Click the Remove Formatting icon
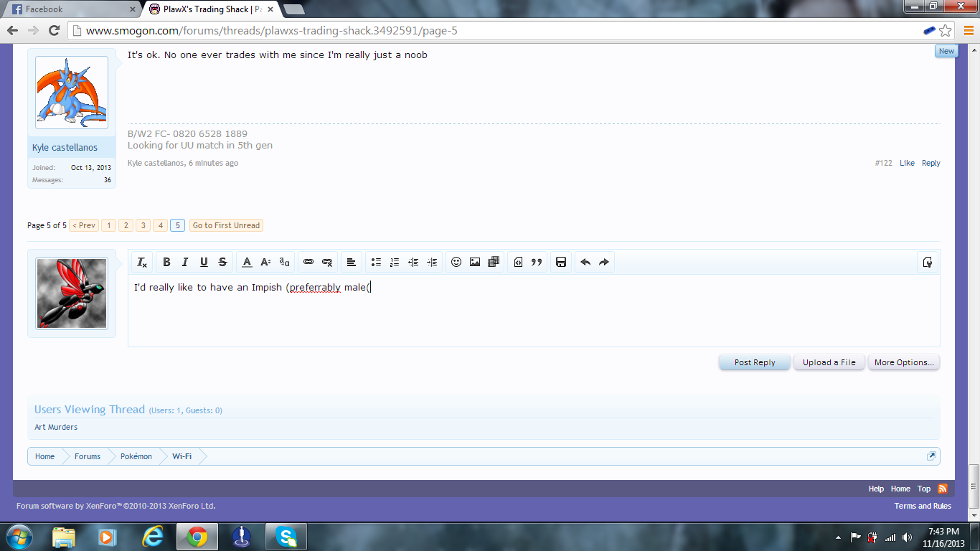 pyautogui.click(x=142, y=263)
